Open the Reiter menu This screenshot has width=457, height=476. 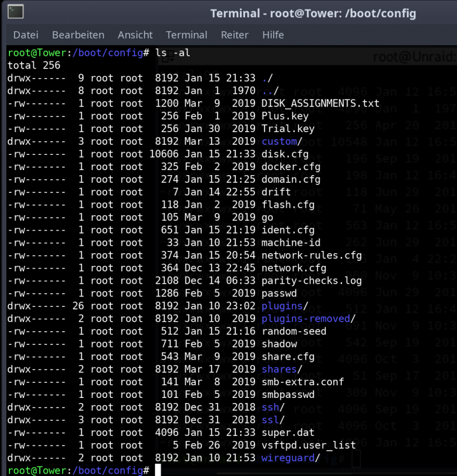coord(234,35)
